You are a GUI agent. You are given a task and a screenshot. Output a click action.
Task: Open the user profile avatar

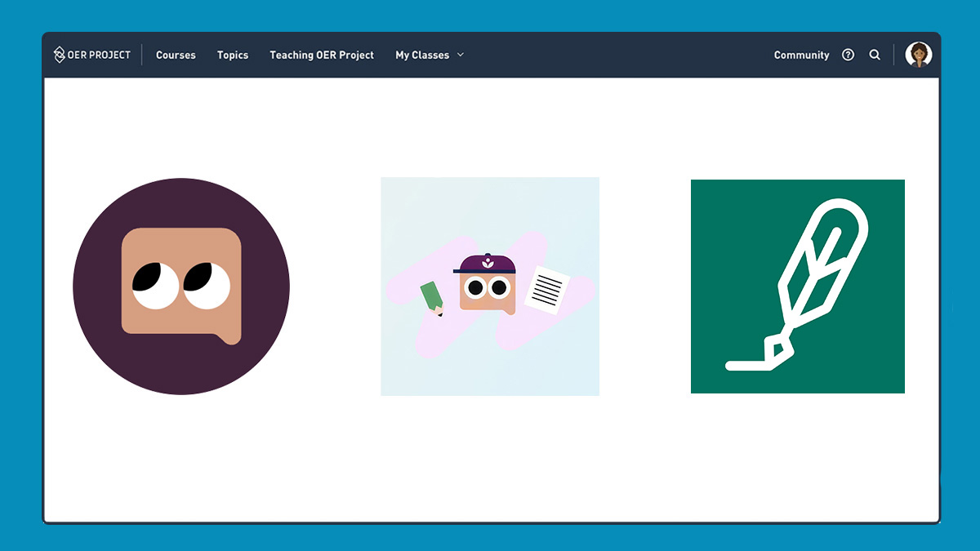[x=919, y=55]
